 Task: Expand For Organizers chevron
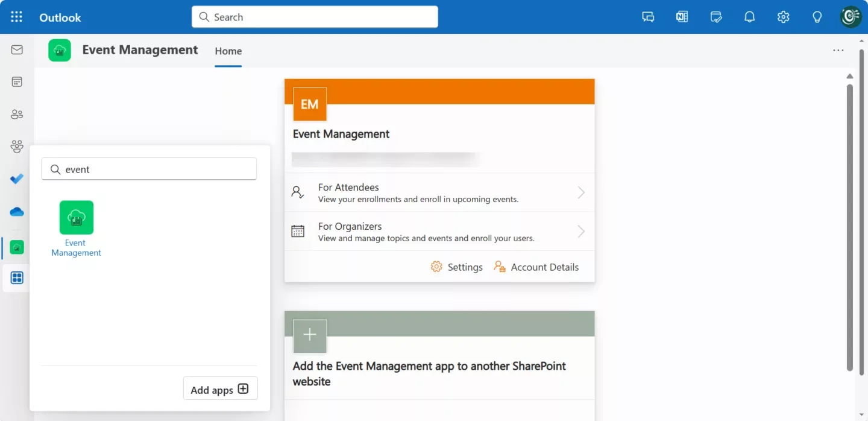(581, 231)
